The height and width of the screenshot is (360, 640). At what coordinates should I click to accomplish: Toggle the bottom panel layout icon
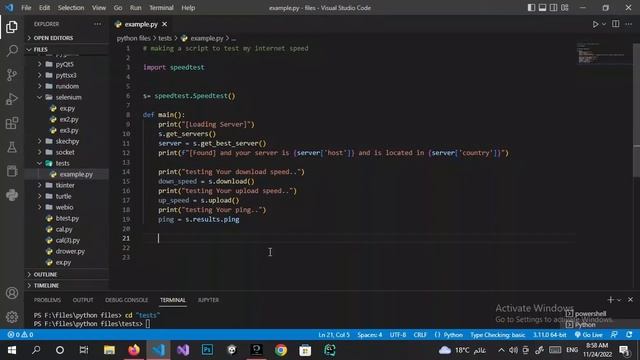click(x=542, y=8)
